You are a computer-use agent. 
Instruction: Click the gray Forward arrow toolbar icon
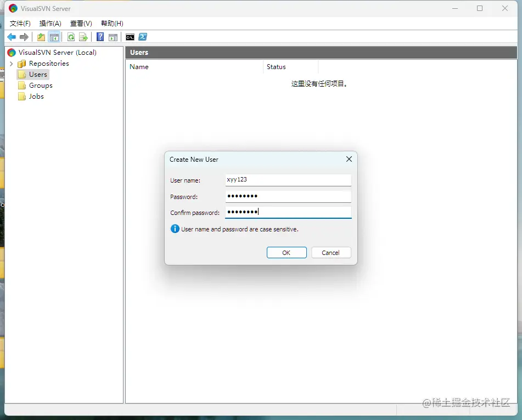(24, 37)
